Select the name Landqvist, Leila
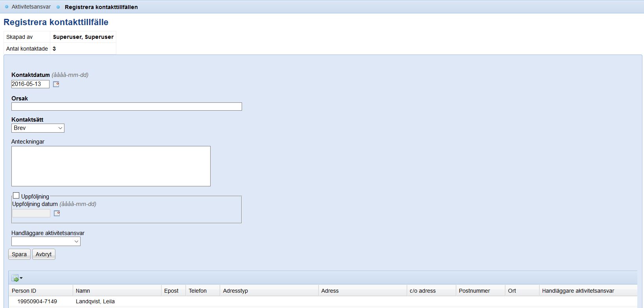The width and height of the screenshot is (644, 308). tap(95, 301)
